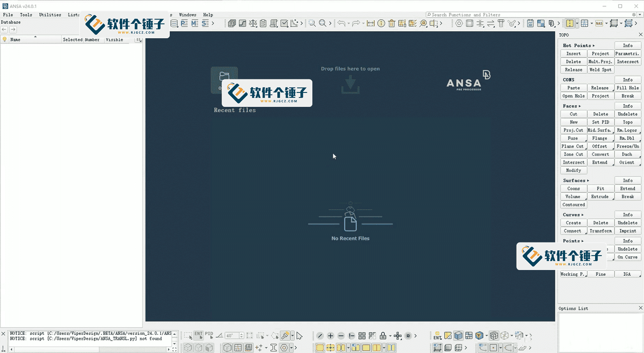The image size is (644, 353).
Task: Click the arrow pointer select icon
Action: (x=299, y=336)
